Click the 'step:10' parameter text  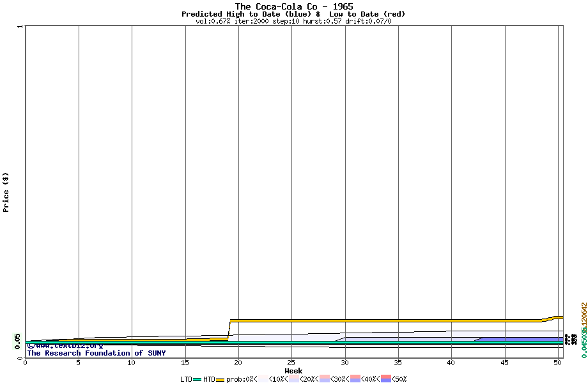coord(286,21)
